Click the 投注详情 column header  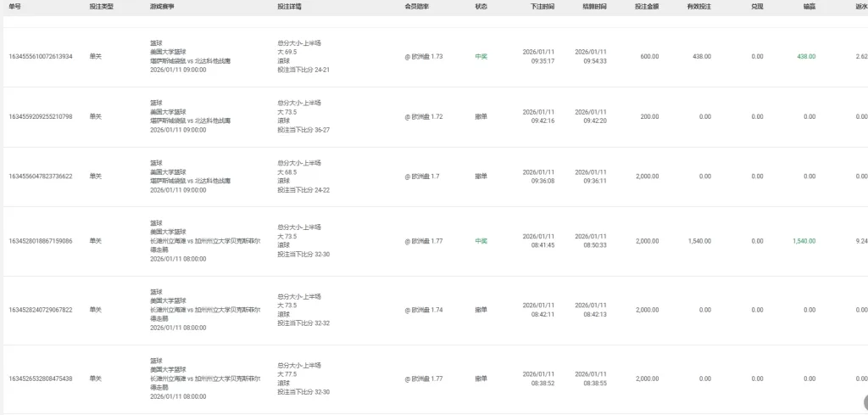pos(291,6)
